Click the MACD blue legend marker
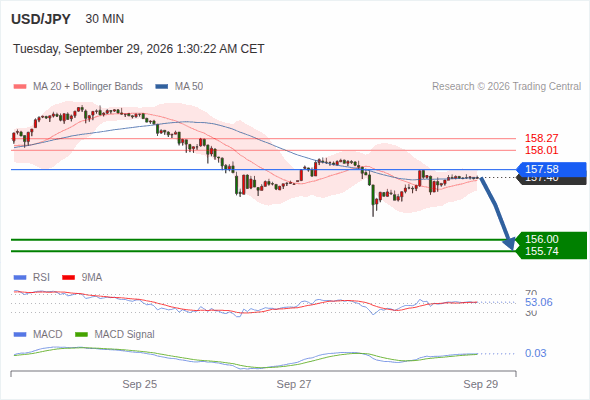 click(20, 335)
